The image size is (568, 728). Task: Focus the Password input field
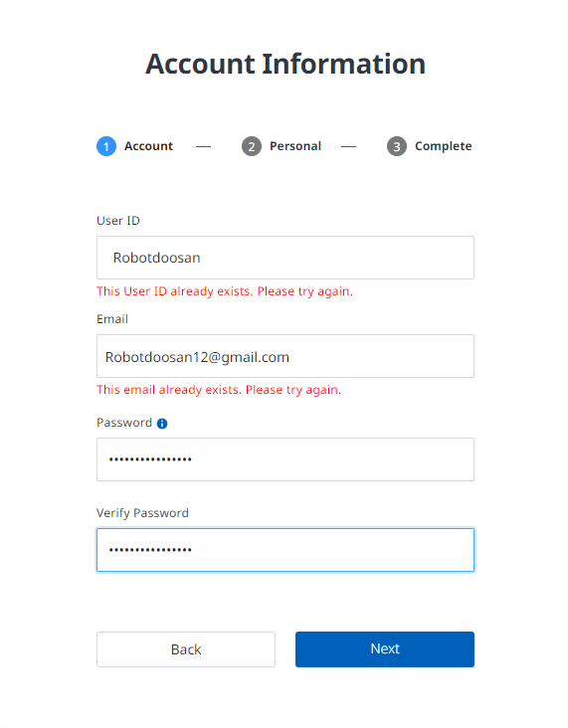285,459
